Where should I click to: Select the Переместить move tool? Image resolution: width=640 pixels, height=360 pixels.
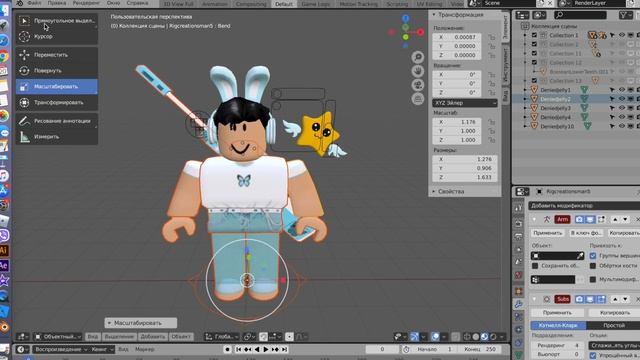pyautogui.click(x=57, y=55)
